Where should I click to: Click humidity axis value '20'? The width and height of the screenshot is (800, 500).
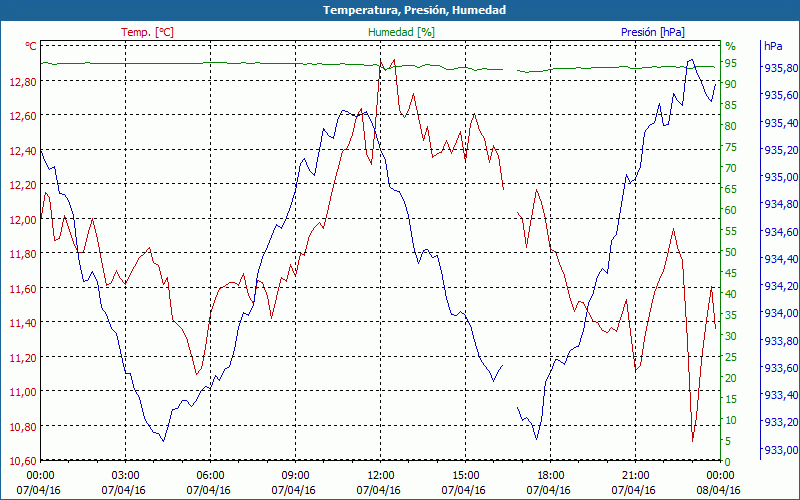click(731, 378)
